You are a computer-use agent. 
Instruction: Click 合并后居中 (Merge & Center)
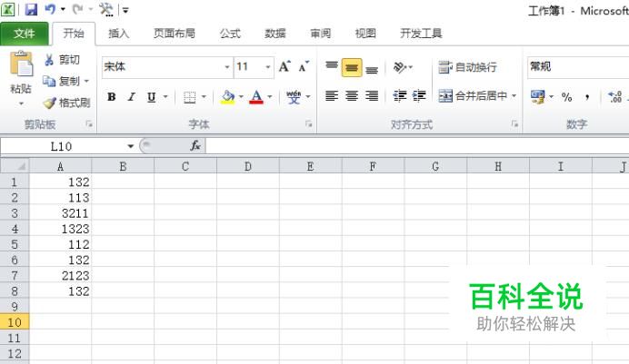473,96
